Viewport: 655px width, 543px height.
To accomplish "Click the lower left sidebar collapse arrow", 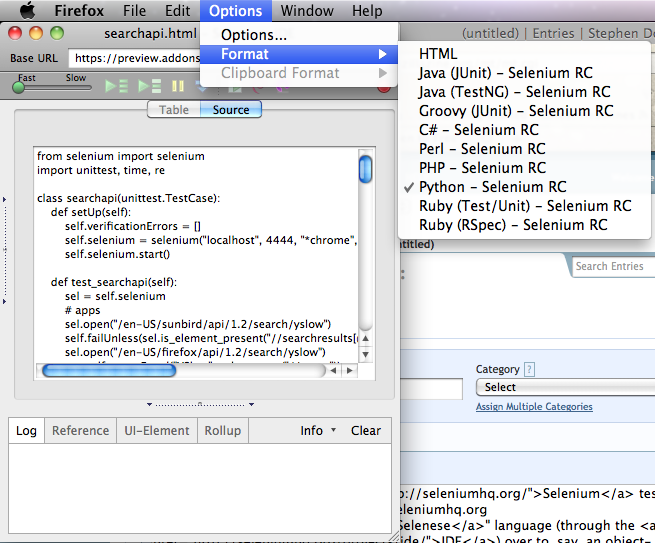I will tap(5, 302).
